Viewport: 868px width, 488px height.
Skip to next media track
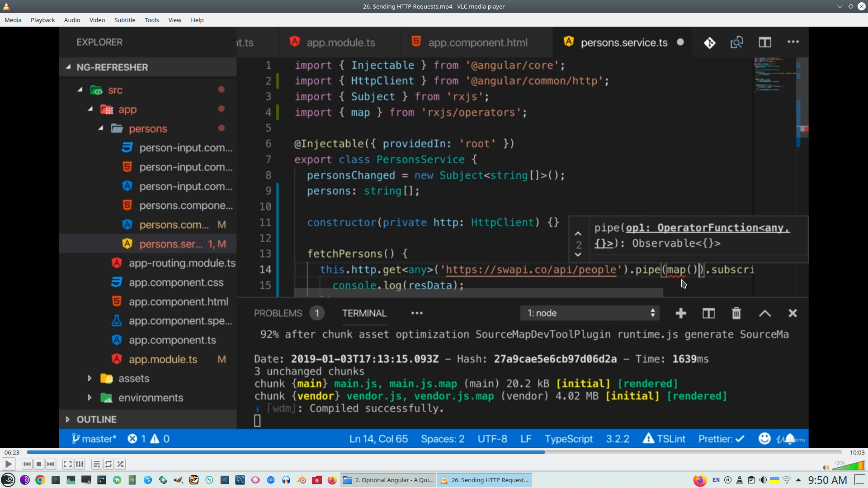coord(51,464)
